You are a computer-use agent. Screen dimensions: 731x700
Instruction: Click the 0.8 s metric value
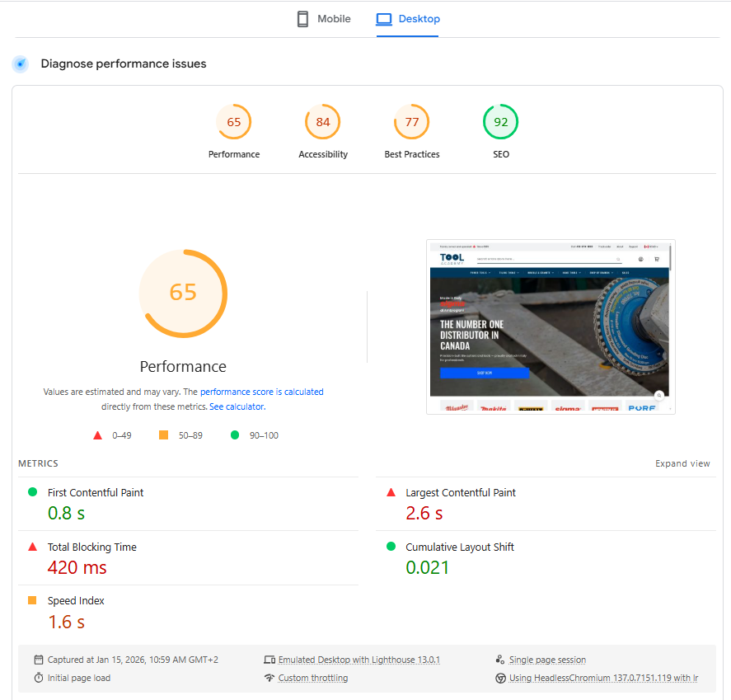[66, 514]
